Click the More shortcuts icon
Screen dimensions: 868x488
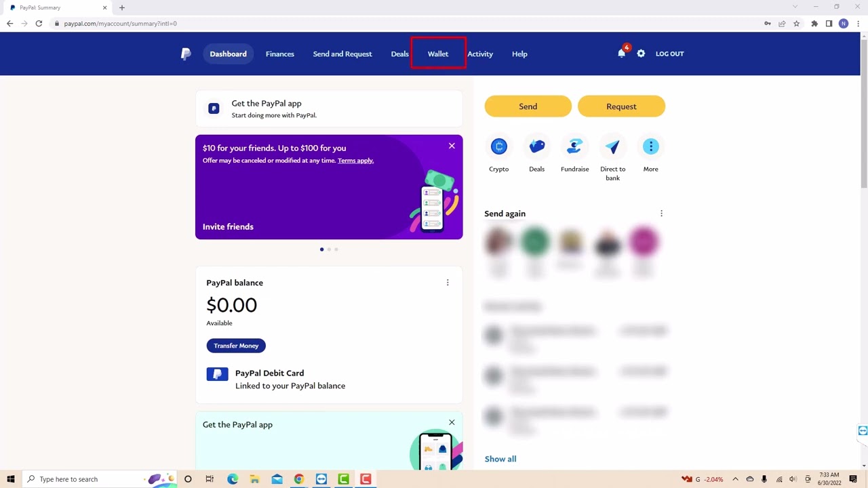pyautogui.click(x=651, y=146)
